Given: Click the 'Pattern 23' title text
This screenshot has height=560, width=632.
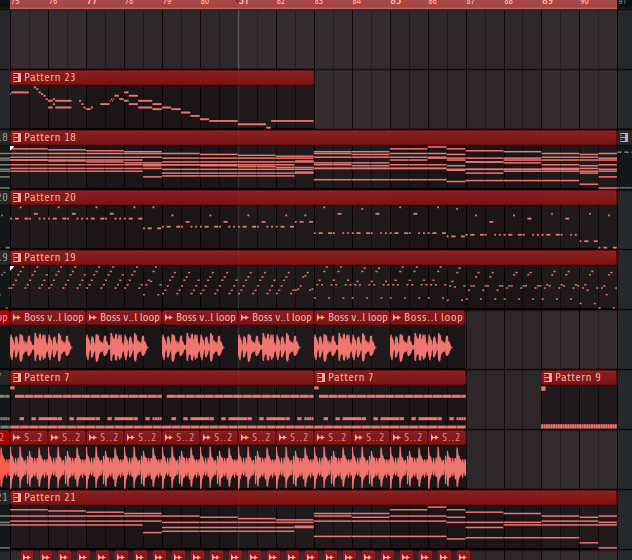Looking at the screenshot, I should point(50,77).
